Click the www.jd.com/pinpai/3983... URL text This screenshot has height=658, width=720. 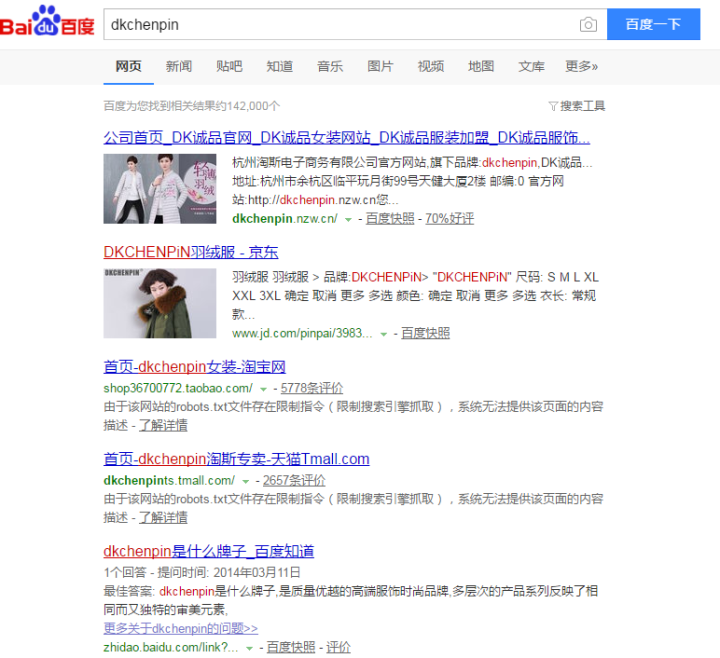(x=302, y=333)
